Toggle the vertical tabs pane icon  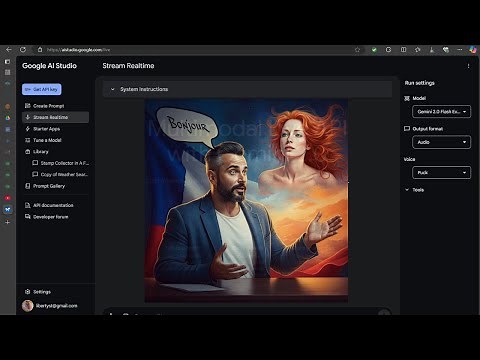click(8, 62)
